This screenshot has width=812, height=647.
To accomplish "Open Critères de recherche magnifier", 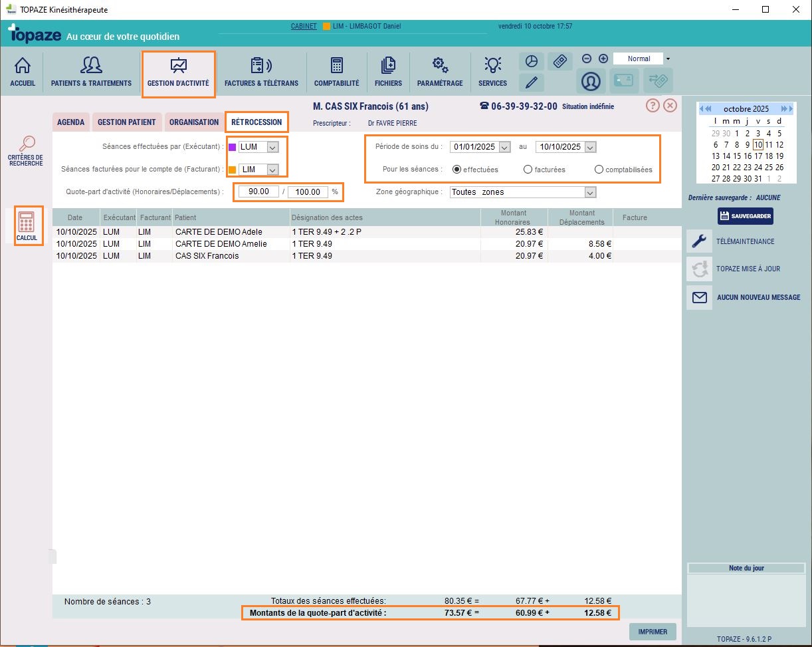I will [x=27, y=151].
